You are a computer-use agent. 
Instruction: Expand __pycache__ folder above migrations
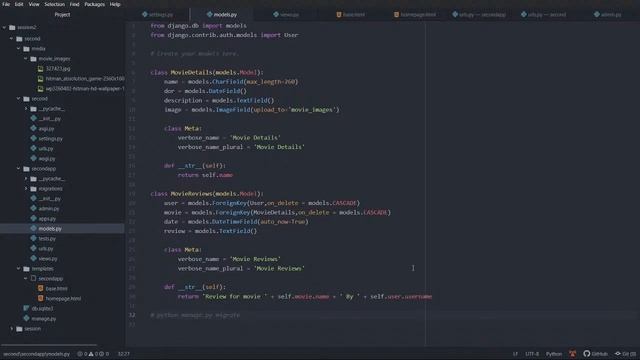pos(26,179)
